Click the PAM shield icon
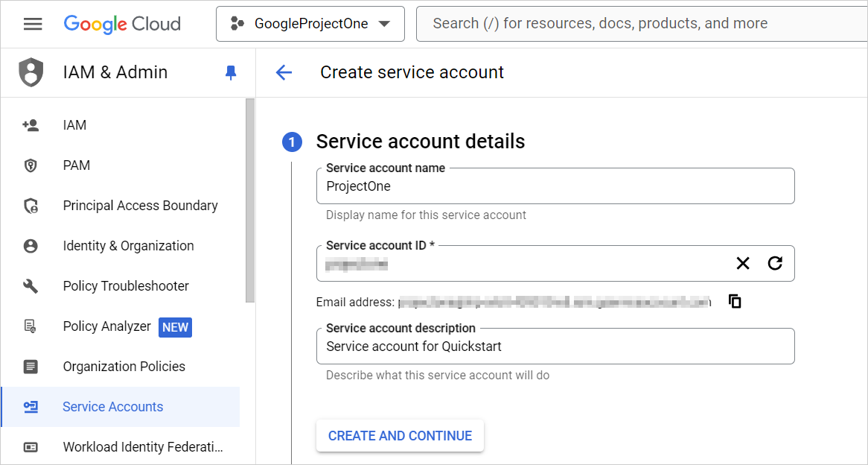This screenshot has height=465, width=868. [31, 165]
